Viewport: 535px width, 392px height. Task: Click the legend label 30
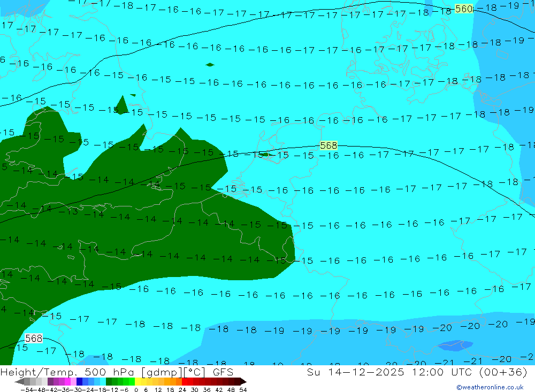195,390
